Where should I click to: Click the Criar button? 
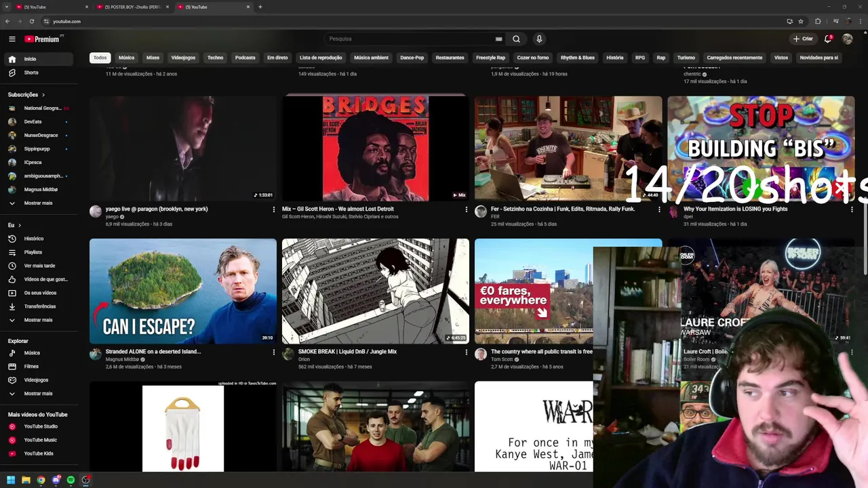click(803, 39)
